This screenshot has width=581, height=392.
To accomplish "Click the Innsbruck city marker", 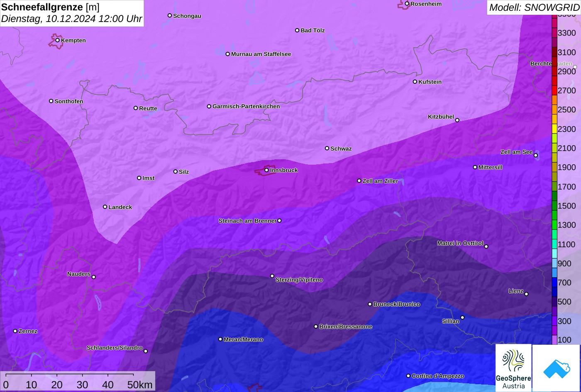I will coord(266,170).
